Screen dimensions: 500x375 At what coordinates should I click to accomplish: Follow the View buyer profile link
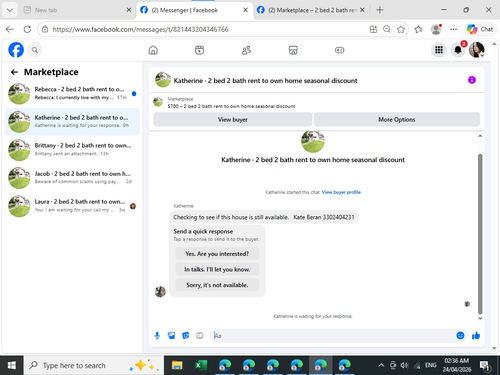pos(341,192)
